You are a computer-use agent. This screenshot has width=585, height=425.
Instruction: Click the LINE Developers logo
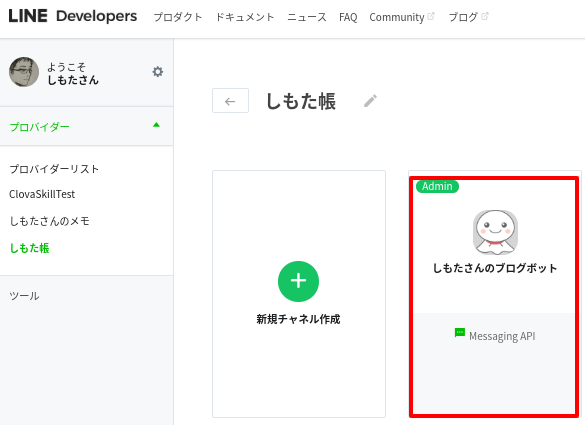coord(73,16)
